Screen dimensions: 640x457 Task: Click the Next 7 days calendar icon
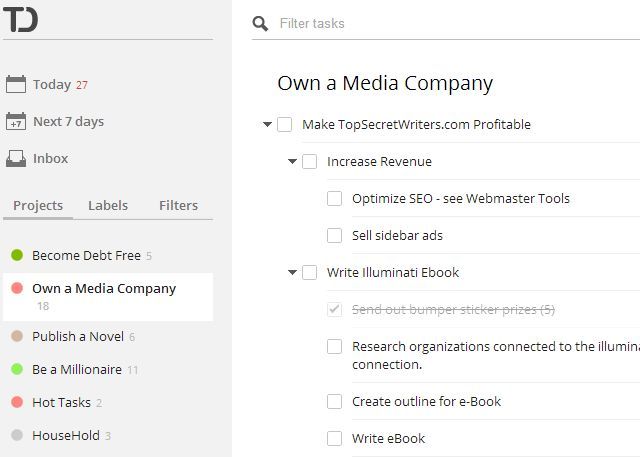click(x=16, y=122)
